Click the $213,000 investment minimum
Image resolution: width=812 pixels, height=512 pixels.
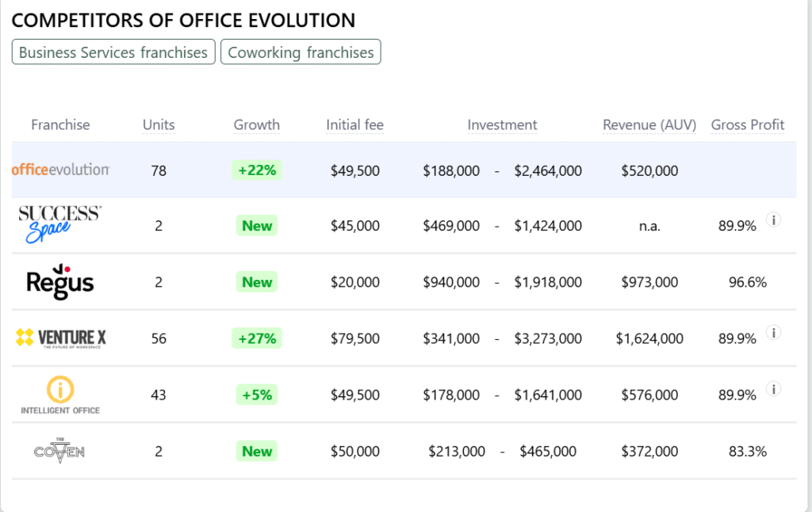coord(457,452)
